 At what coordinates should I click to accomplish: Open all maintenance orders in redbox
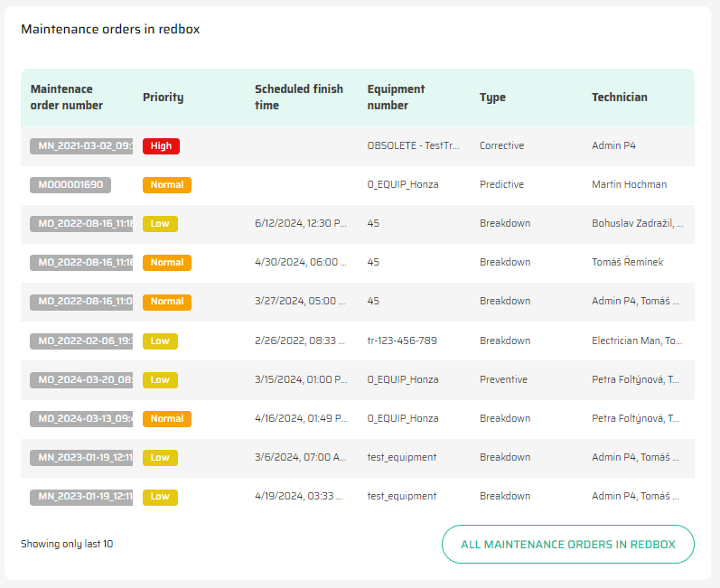[x=567, y=545]
